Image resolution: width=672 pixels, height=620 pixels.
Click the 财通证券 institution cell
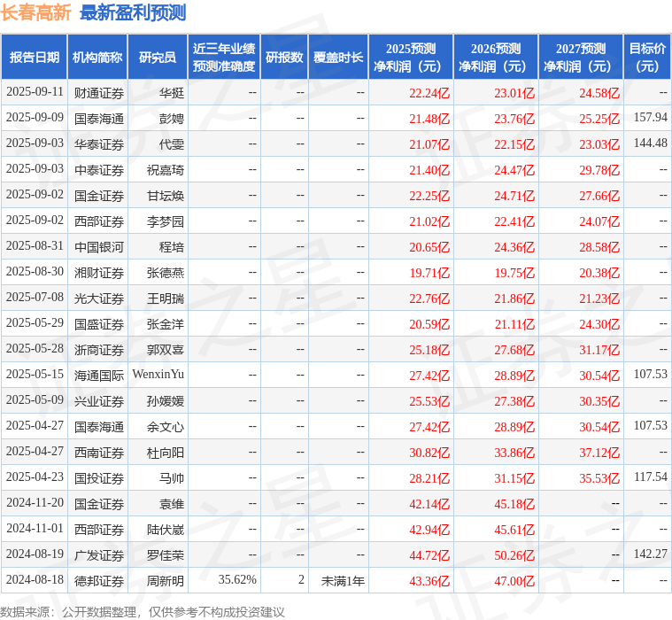click(x=99, y=93)
